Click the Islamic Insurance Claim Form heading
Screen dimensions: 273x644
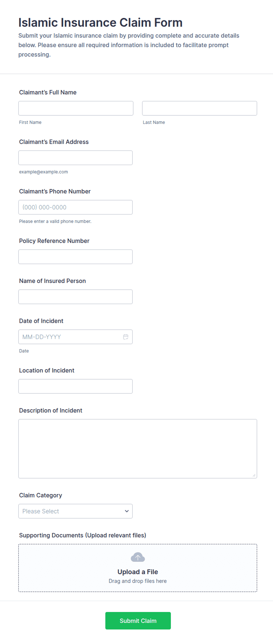point(100,23)
